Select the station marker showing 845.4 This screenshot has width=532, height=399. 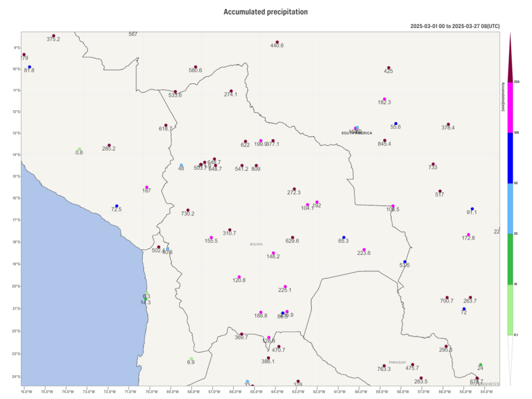tap(384, 141)
